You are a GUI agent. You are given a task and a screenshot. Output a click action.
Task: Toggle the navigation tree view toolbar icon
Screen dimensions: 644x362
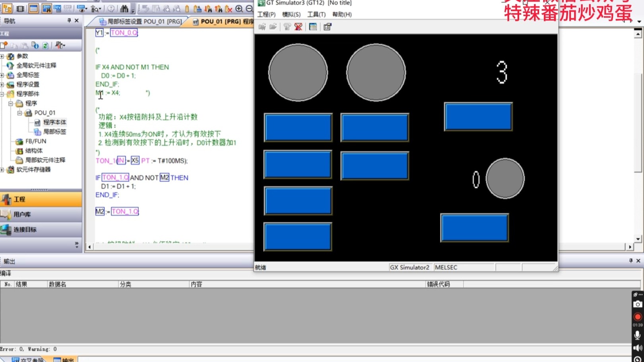(7, 8)
